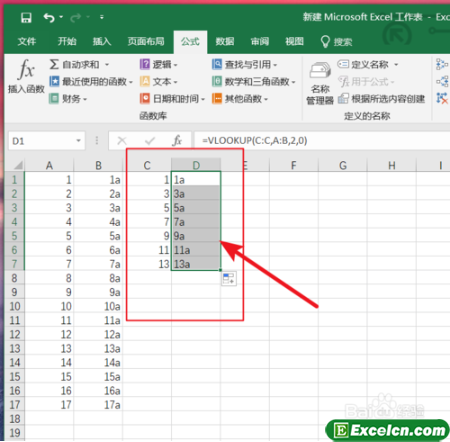Open the 名称管理器
Image resolution: width=450 pixels, height=442 pixels.
click(x=320, y=83)
